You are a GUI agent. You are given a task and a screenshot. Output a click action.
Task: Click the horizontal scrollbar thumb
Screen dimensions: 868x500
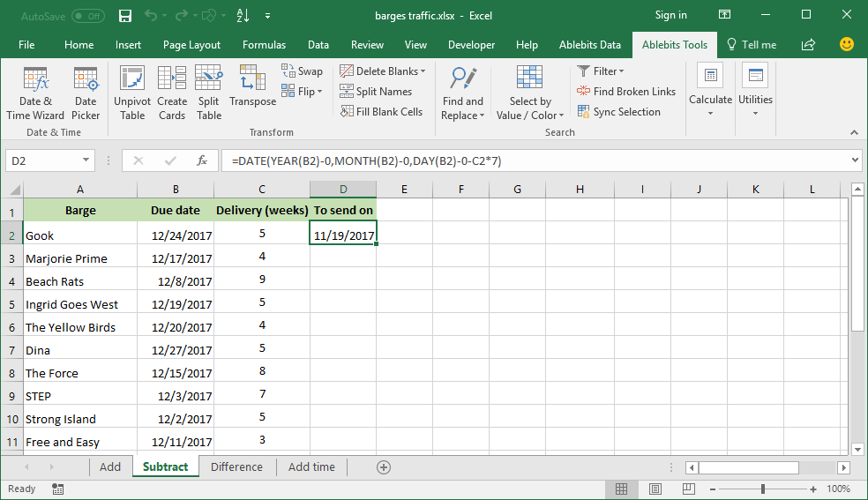coord(748,467)
